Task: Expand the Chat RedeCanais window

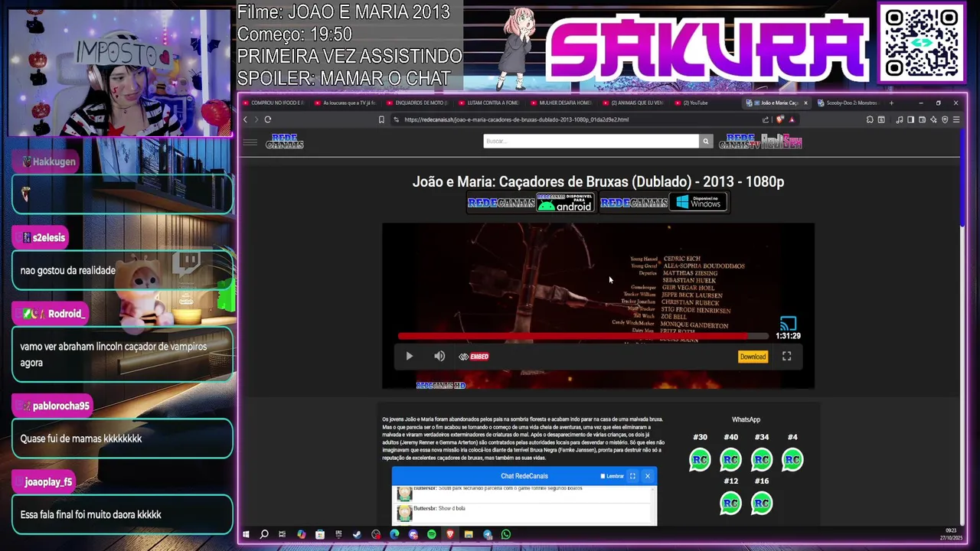Action: click(x=632, y=476)
